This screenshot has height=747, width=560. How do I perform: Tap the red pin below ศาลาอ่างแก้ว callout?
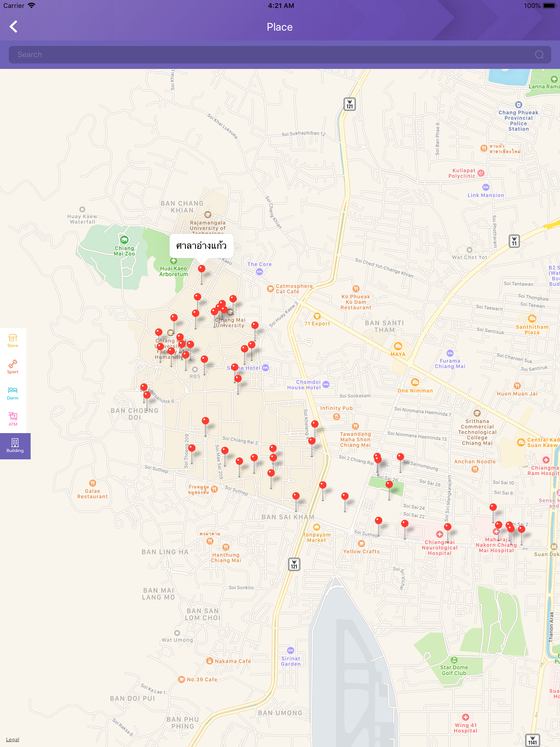point(202,269)
